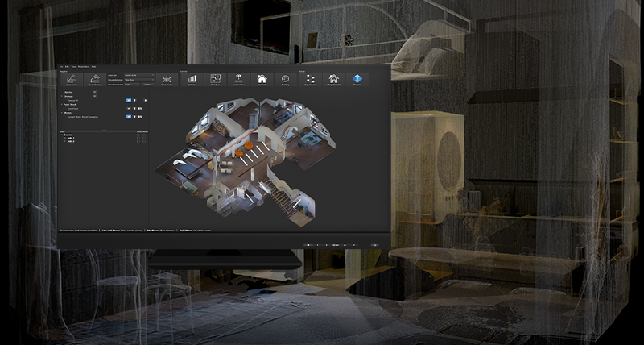Select the Section View icon
Screen dimensions: 644x345
tap(239, 79)
